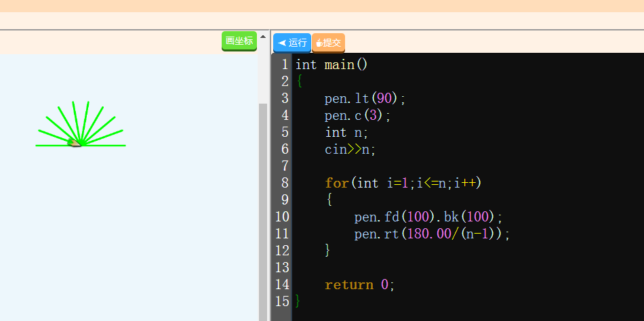
Task: Click the canvas vertical scrollbar thumb
Action: (x=263, y=212)
